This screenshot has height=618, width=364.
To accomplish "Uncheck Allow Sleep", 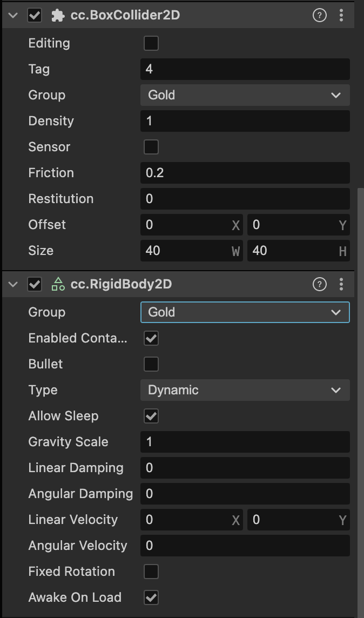I will click(x=151, y=416).
